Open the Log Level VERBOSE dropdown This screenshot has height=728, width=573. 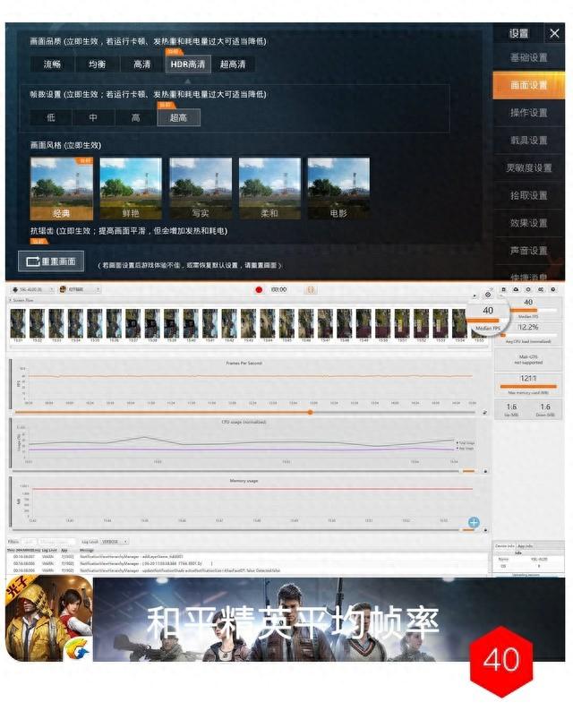pyautogui.click(x=115, y=542)
